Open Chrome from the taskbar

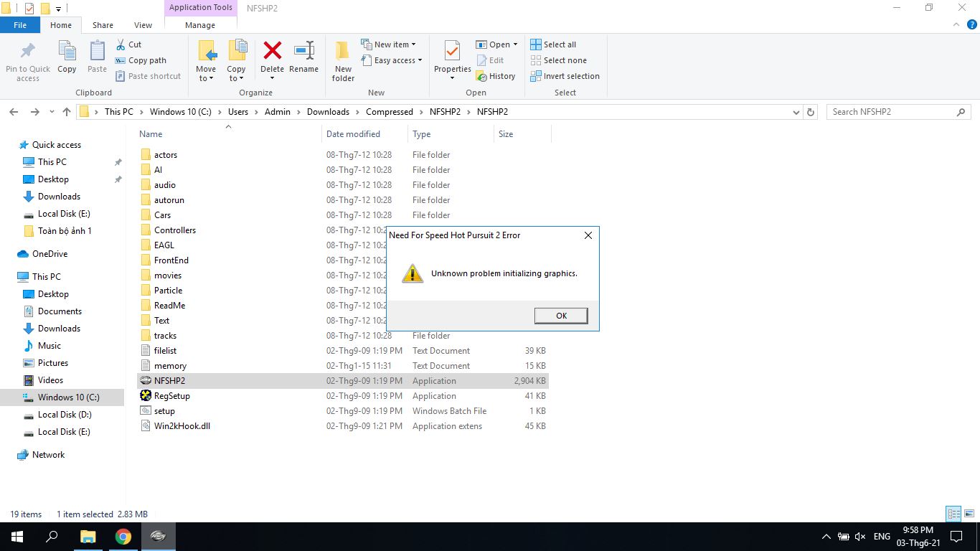(x=123, y=536)
